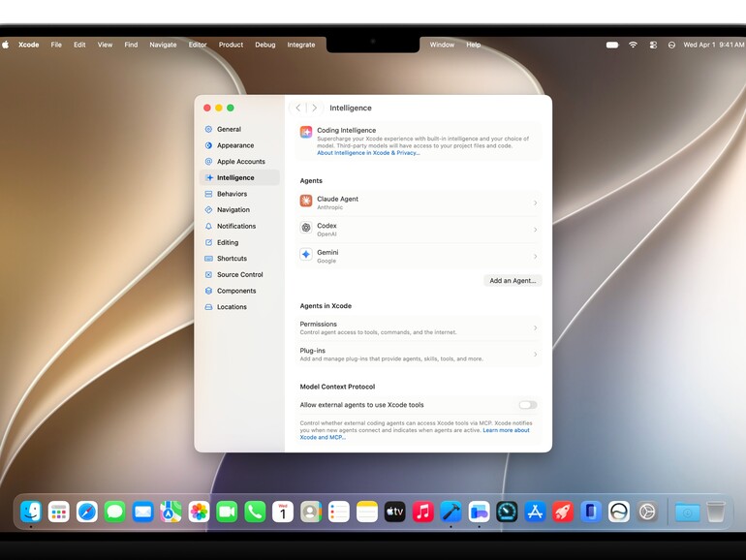The image size is (746, 560).
Task: Open Photos from the Dock
Action: pos(199,512)
